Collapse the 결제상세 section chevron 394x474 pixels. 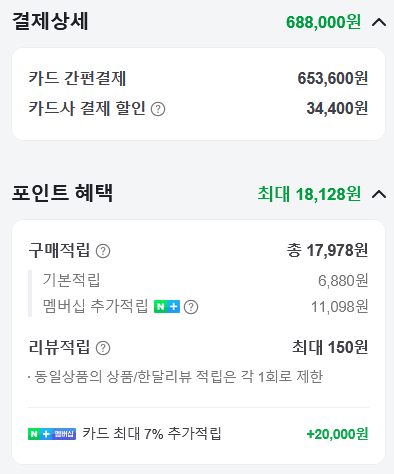[379, 23]
